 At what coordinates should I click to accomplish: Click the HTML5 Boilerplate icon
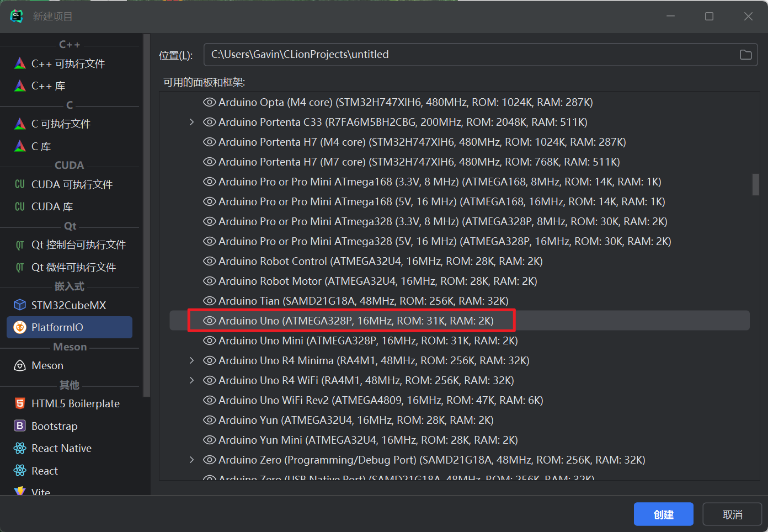click(20, 403)
